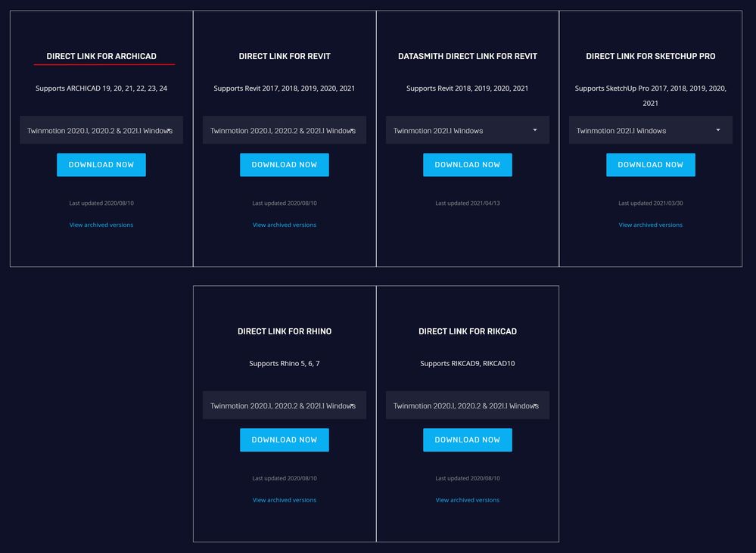Open Rhino Twinmotion version dropdown
The height and width of the screenshot is (553, 756).
coord(285,405)
